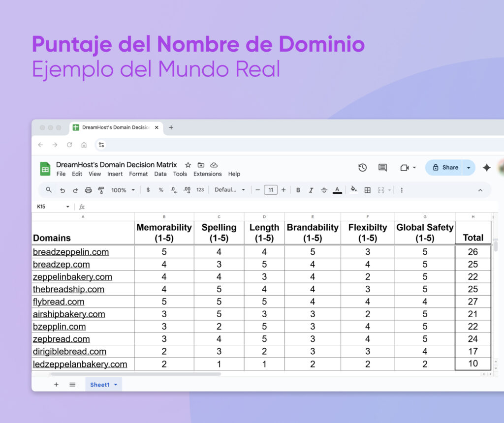Image resolution: width=504 pixels, height=423 pixels.
Task: Show all comments via the comment icon
Action: pos(382,168)
